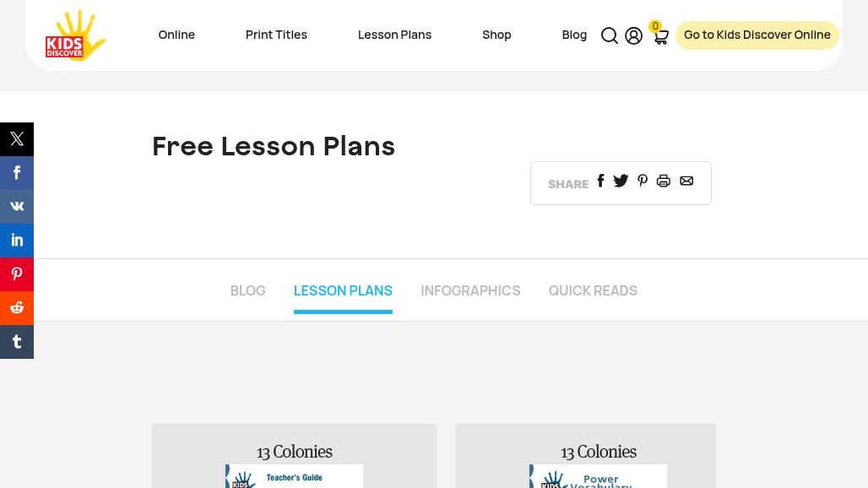Open the user account icon

pos(633,35)
